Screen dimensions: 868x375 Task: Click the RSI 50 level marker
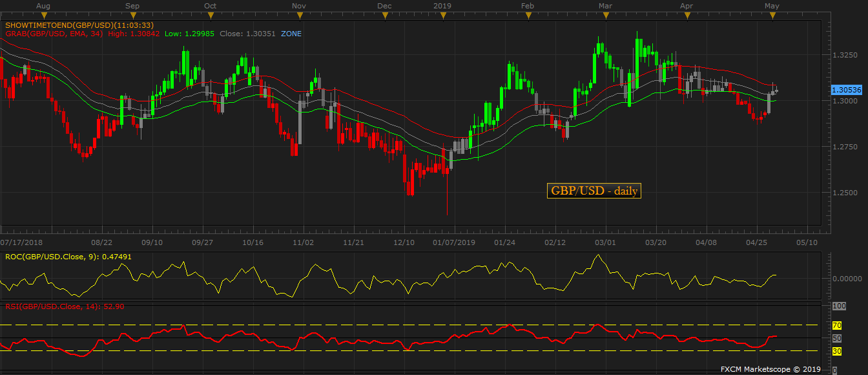click(836, 338)
